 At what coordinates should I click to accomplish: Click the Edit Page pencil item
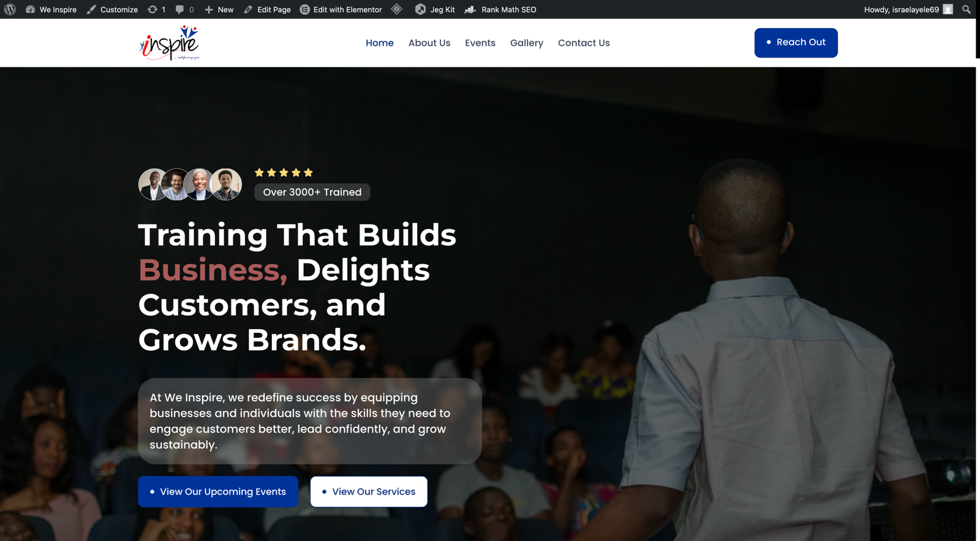267,9
